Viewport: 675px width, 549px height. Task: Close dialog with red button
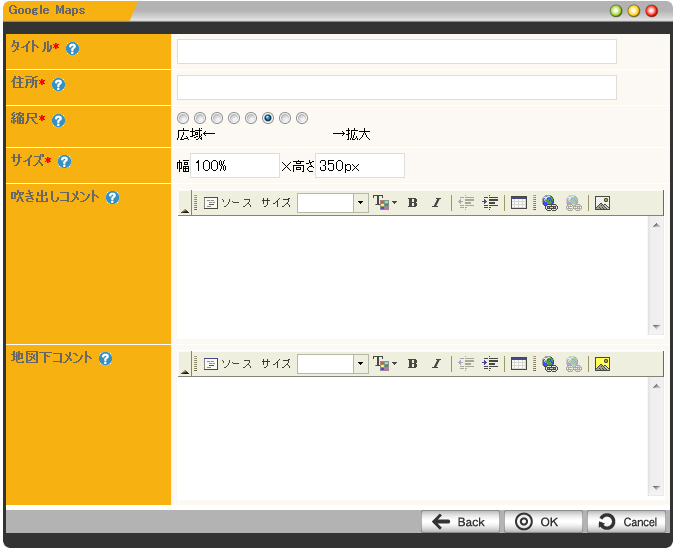(652, 11)
